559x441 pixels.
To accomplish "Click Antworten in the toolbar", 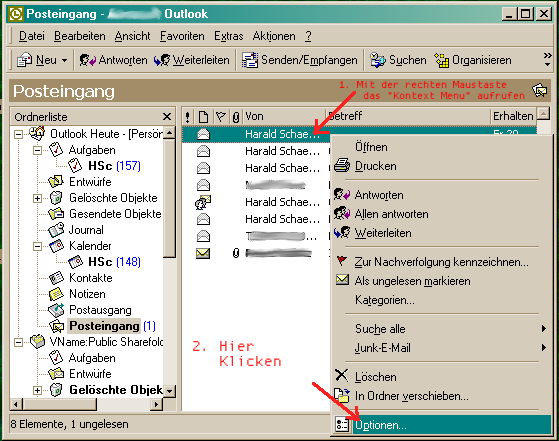I will click(x=113, y=60).
